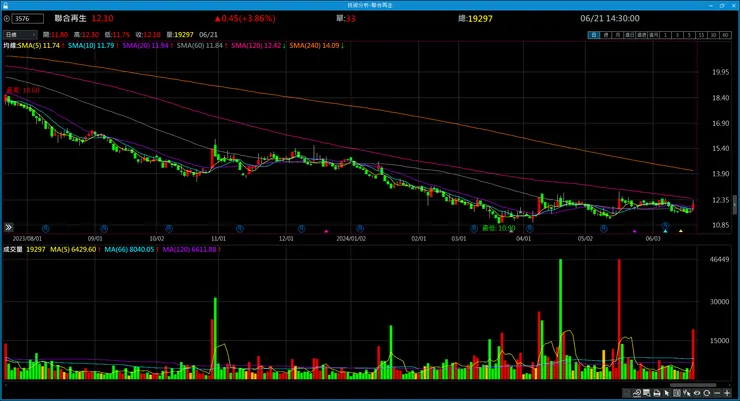Select the 還月 adjusted monthly tab
Viewport: 740px width, 401px height.
[x=654, y=35]
